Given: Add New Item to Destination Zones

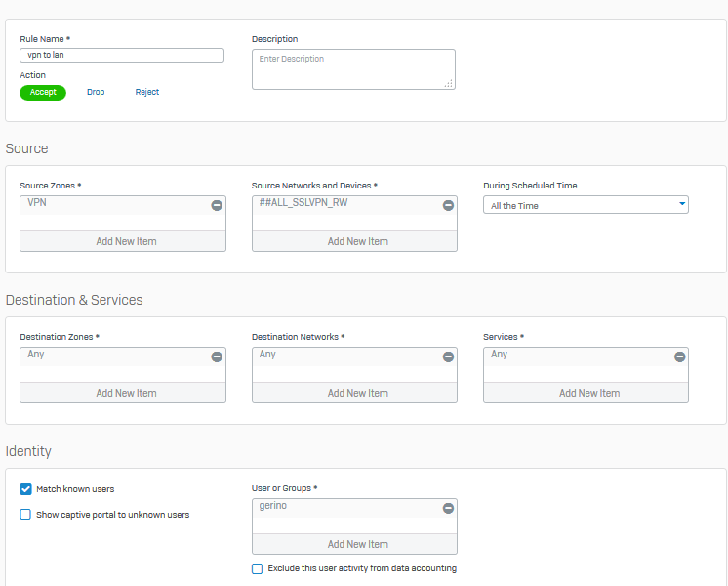Looking at the screenshot, I should tap(126, 393).
